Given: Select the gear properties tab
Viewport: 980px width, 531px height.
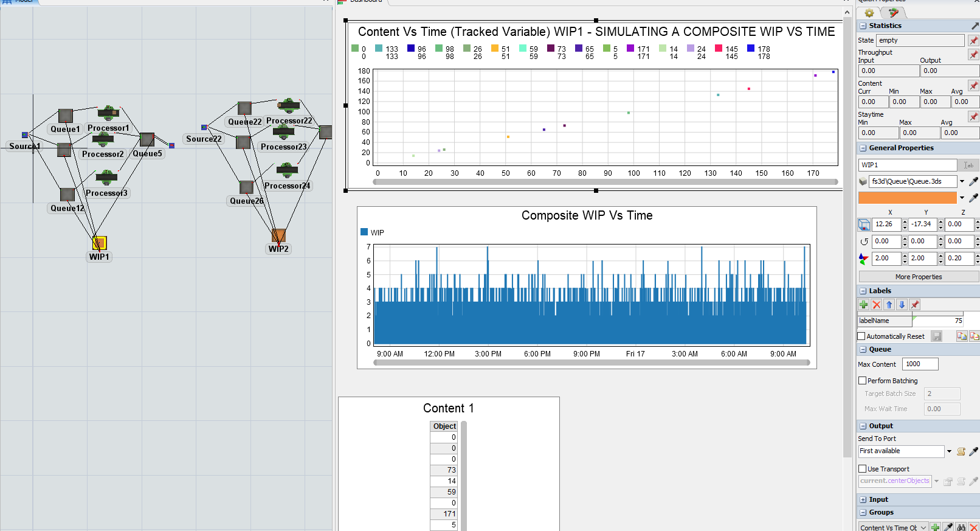Looking at the screenshot, I should (869, 13).
